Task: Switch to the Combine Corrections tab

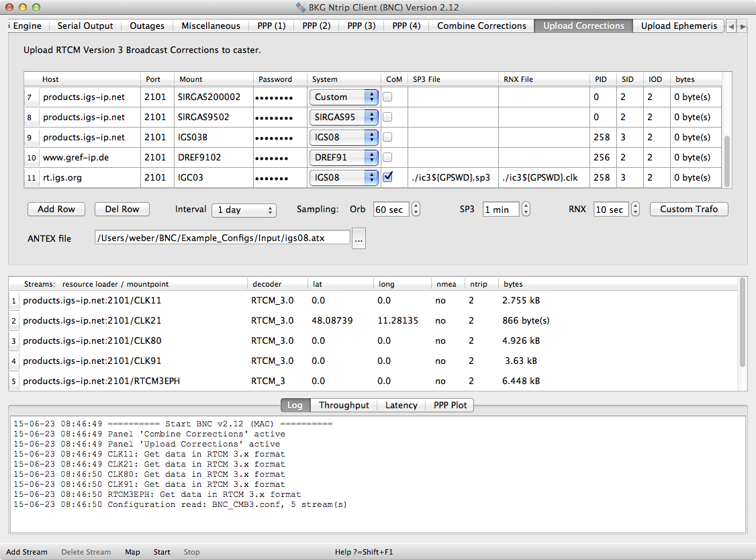Action: [481, 26]
